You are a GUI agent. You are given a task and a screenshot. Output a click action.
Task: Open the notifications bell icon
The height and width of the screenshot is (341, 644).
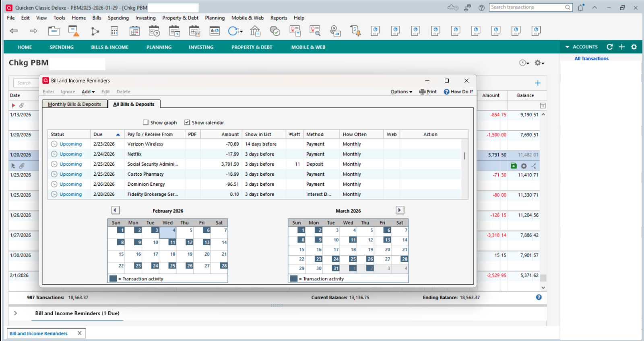coord(580,8)
